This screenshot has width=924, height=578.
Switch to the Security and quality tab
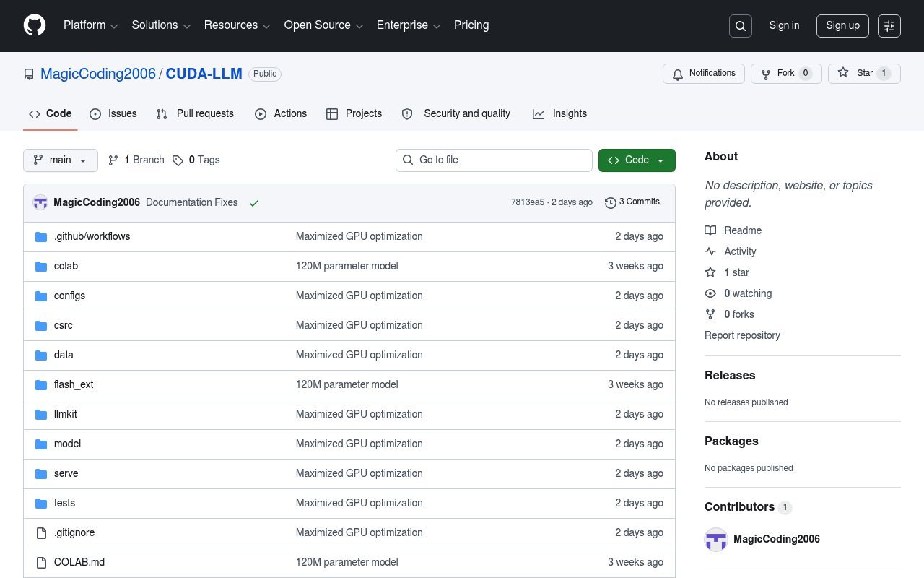pyautogui.click(x=456, y=113)
